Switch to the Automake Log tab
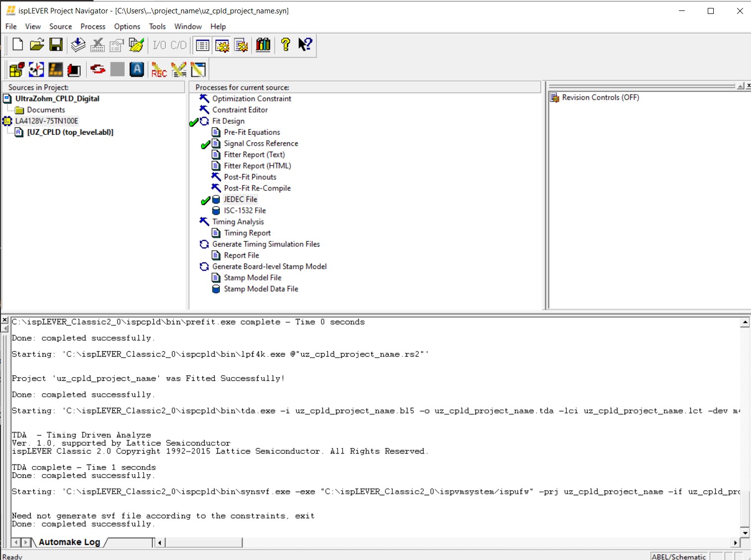The image size is (751, 560). (70, 542)
